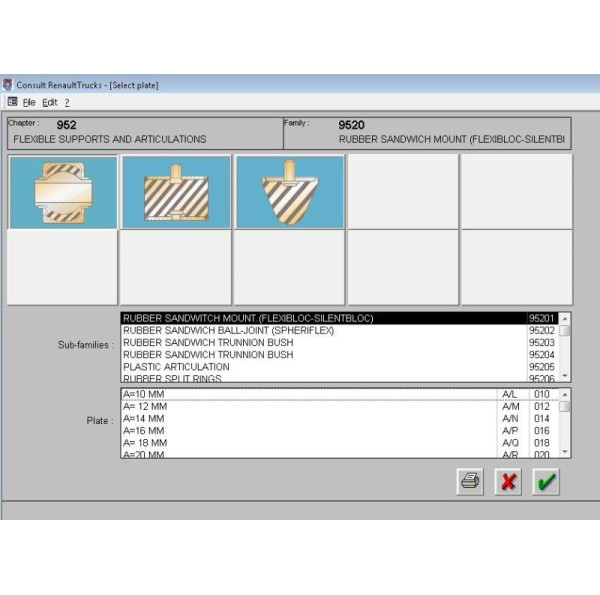The image size is (600, 595).
Task: Select the cylindrical bush mount thumbnail
Action: [x=62, y=192]
